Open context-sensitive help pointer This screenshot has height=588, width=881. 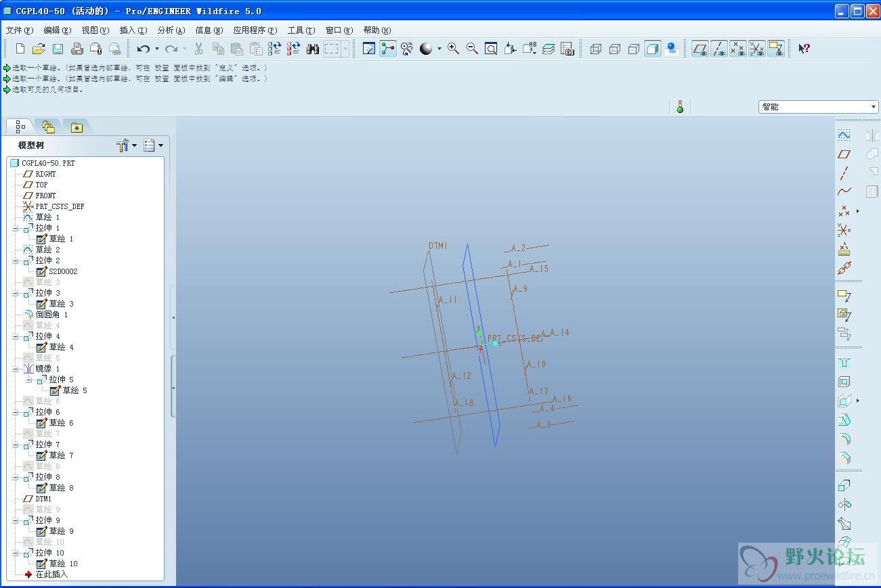point(804,49)
